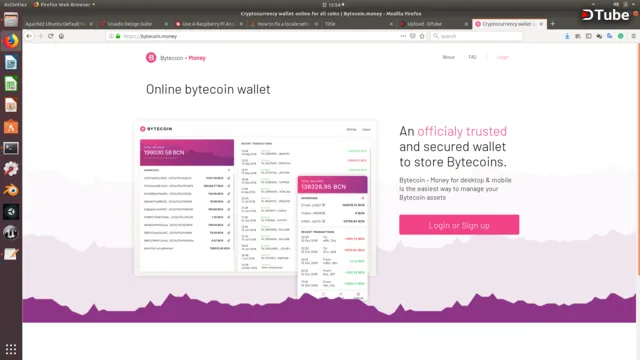Open Firefox Web Browser app menu

pos(64,4)
